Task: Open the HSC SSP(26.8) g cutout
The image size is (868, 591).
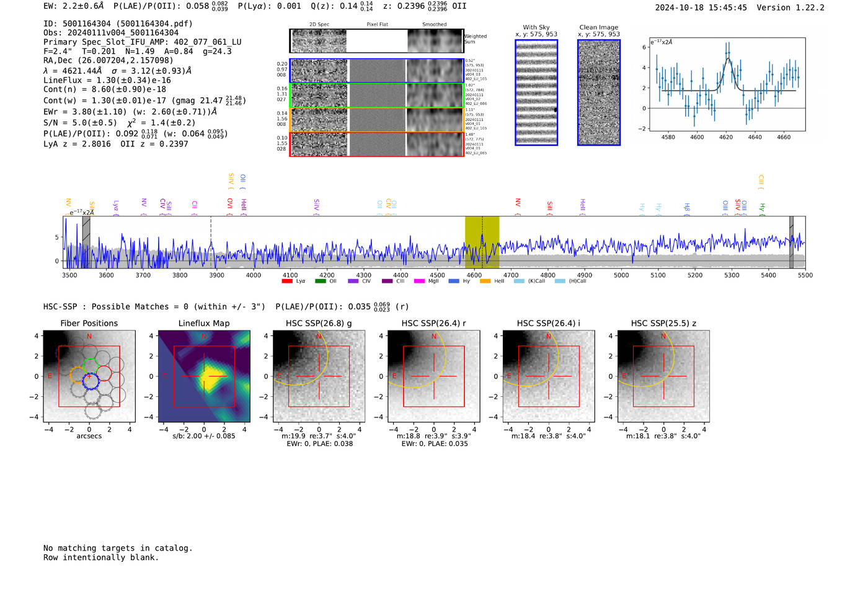Action: (319, 376)
